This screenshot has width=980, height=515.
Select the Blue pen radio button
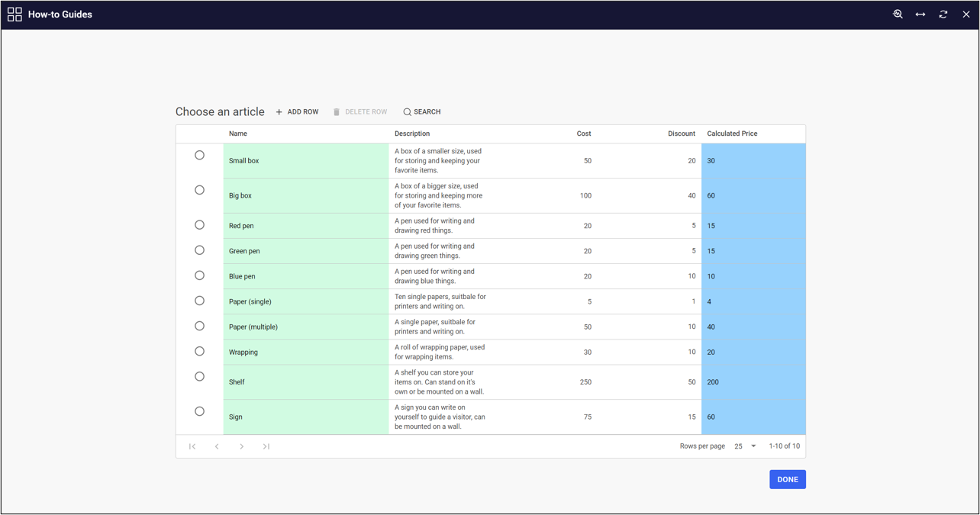(x=199, y=275)
